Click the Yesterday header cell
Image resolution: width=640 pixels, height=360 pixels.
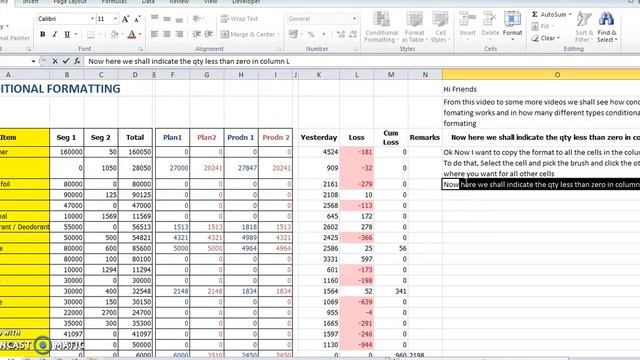pyautogui.click(x=319, y=138)
